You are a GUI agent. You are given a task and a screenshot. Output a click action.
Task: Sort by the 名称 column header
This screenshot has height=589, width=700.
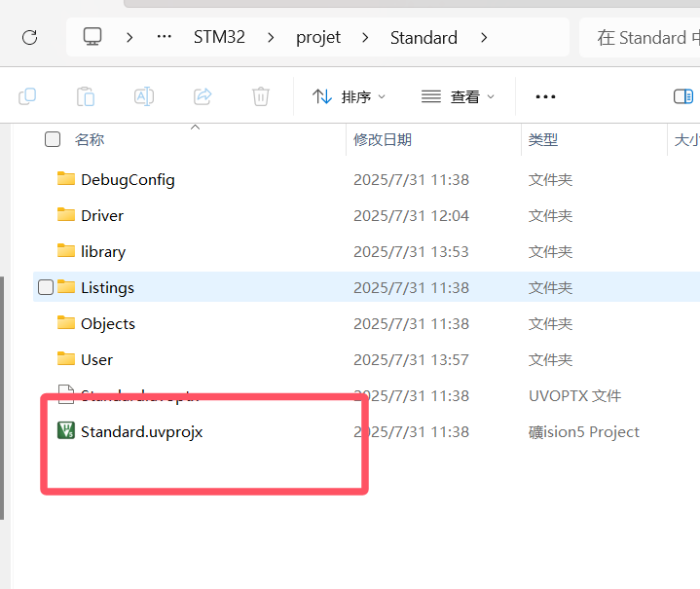tap(90, 140)
